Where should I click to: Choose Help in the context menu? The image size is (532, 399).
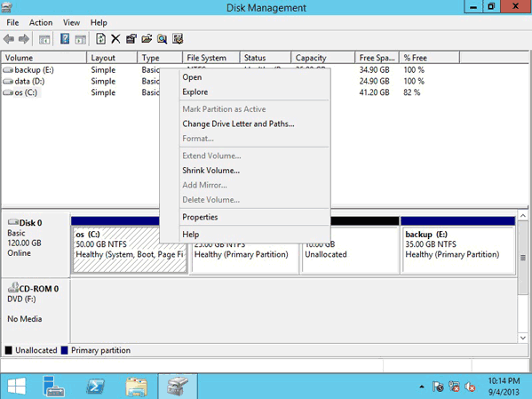tap(245, 235)
